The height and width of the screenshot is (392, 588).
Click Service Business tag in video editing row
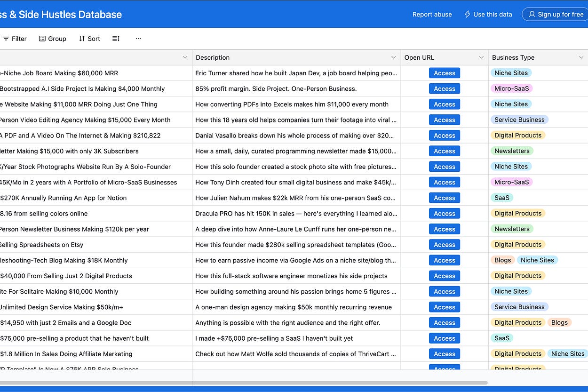click(x=519, y=120)
